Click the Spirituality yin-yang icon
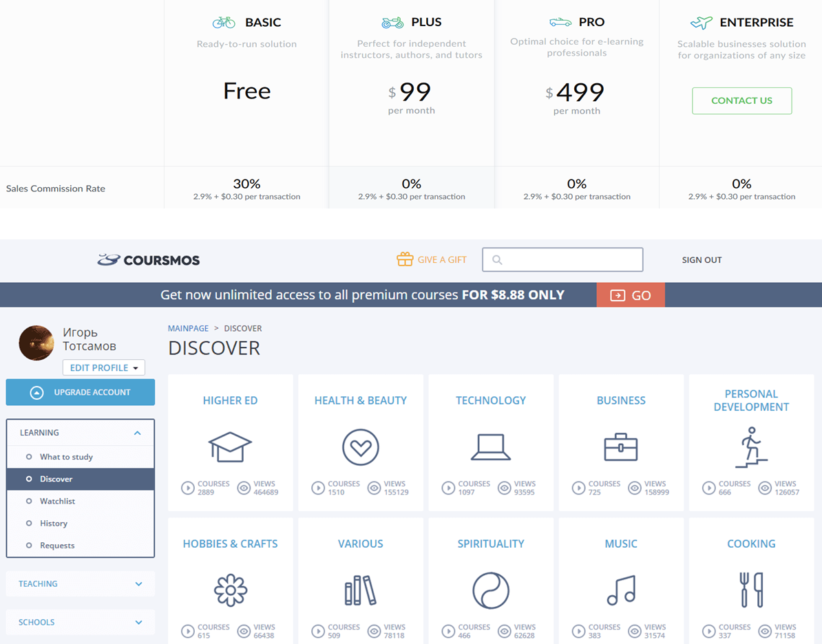Viewport: 822px width, 644px height. pos(491,590)
